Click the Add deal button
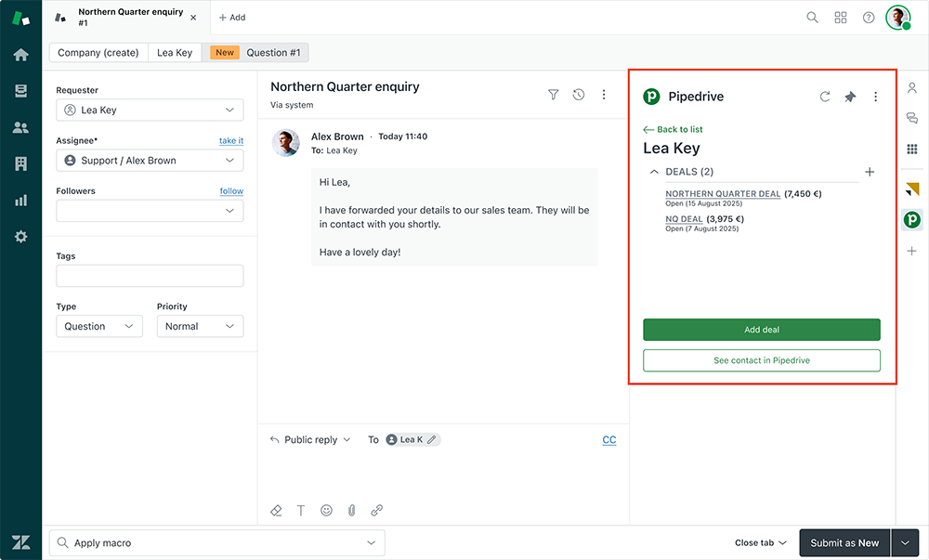This screenshot has height=560, width=929. click(762, 330)
